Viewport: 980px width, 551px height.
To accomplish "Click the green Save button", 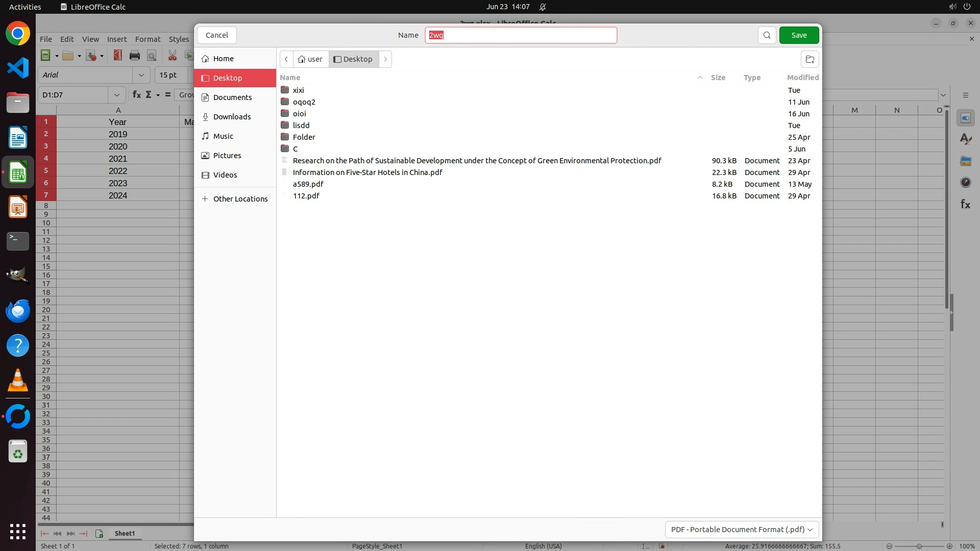I will (799, 35).
